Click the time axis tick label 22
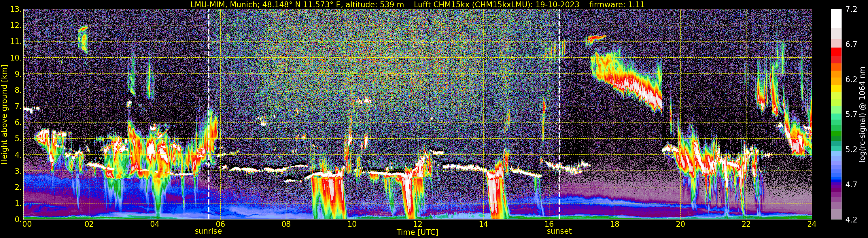The image size is (868, 238). (746, 224)
